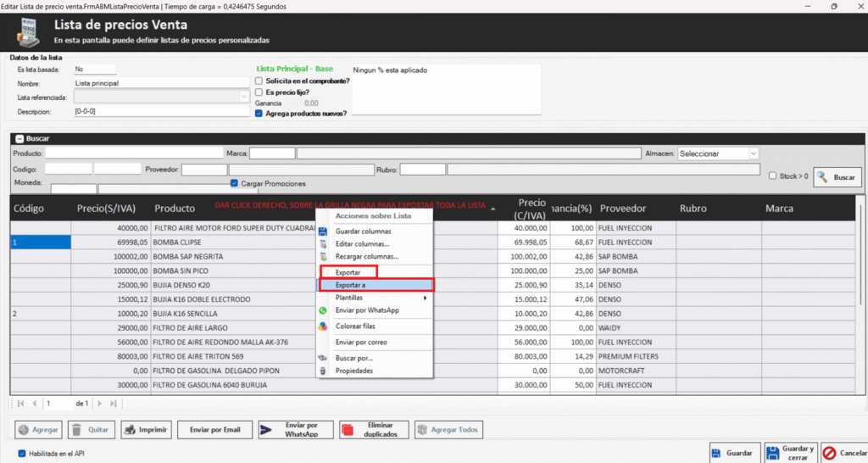Click the Cancelar red prohibition icon
This screenshot has height=463, width=868.
[830, 453]
